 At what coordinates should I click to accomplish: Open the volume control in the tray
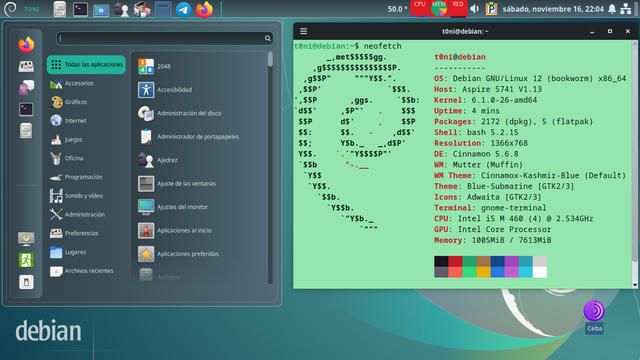click(474, 9)
